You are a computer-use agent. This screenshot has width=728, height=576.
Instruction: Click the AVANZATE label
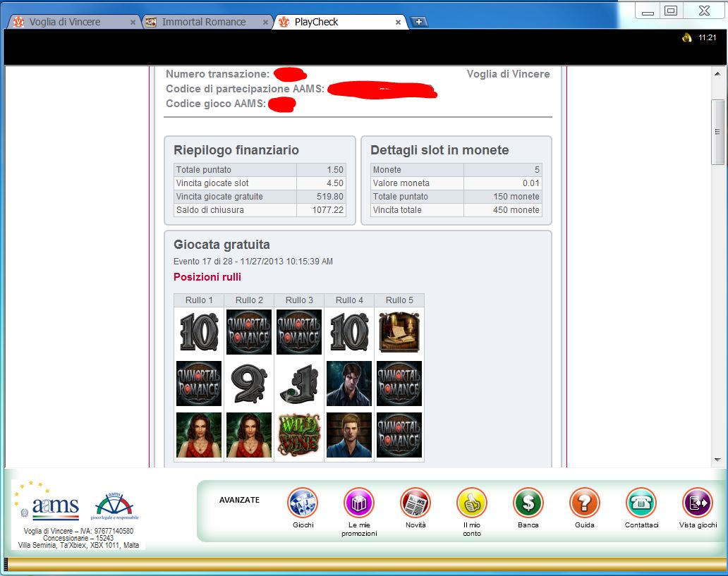[239, 500]
